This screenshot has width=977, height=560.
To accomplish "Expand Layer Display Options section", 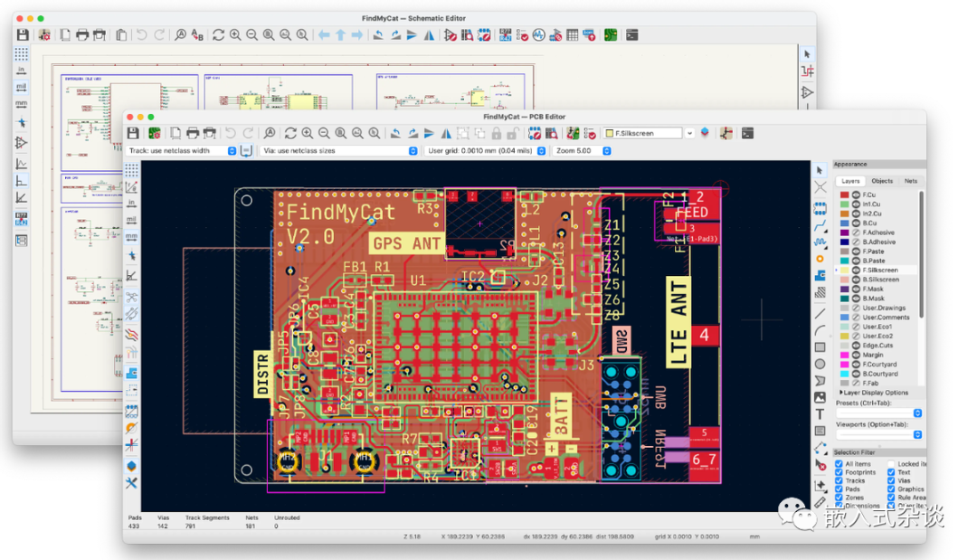I will tap(875, 393).
